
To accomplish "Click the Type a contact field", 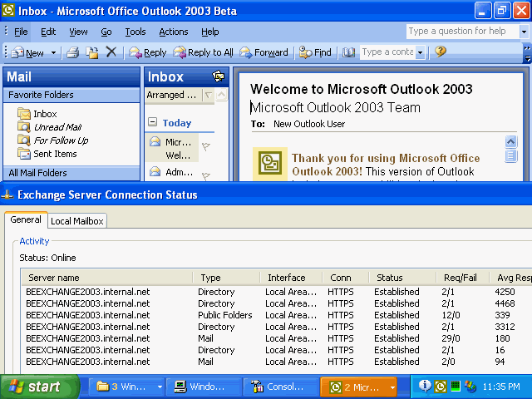I will (387, 52).
